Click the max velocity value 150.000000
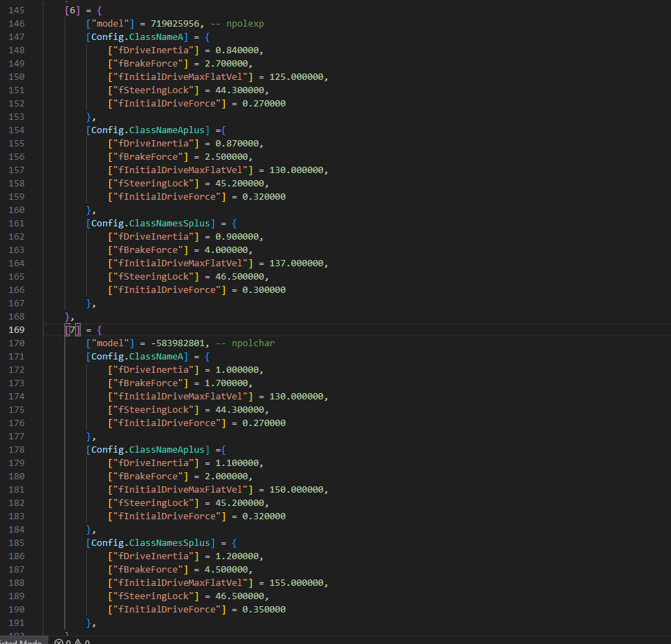 click(297, 490)
